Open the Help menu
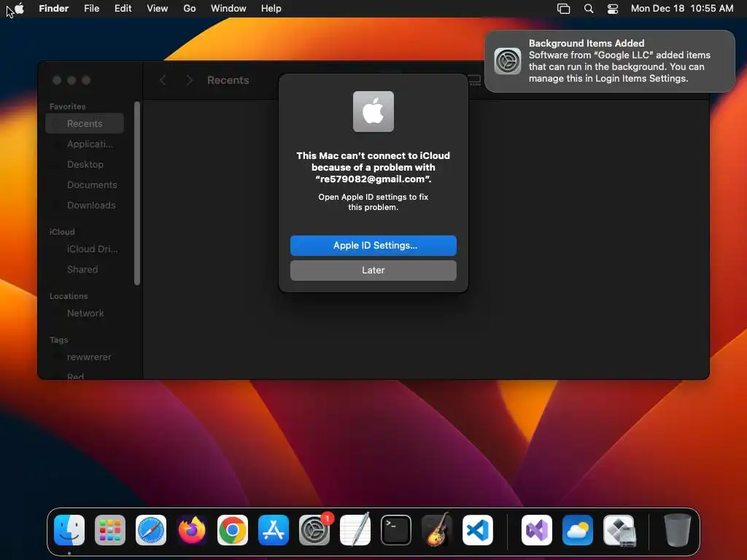The width and height of the screenshot is (747, 560). click(271, 9)
